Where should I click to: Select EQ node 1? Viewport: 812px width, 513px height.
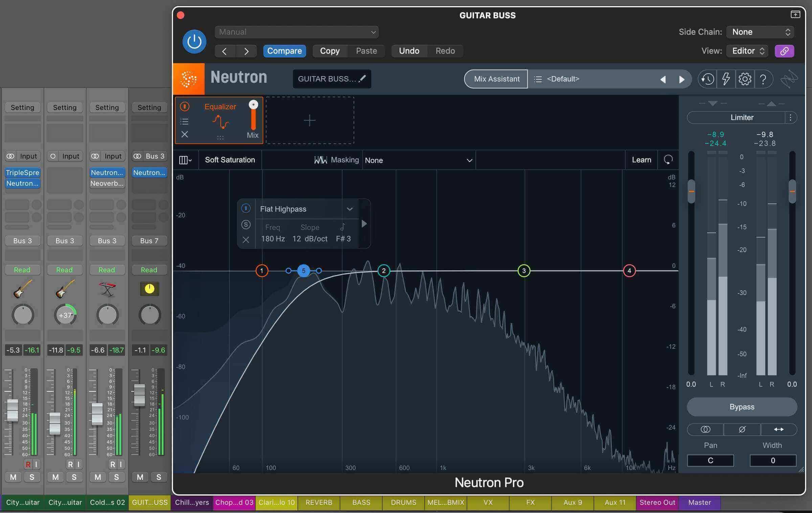(x=262, y=271)
